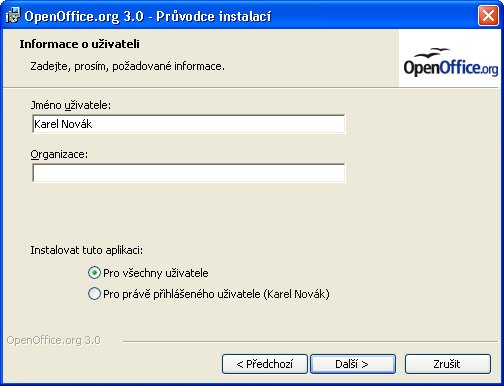The image size is (504, 386).
Task: Cancel installation with Zrušit button
Action: pos(448,364)
